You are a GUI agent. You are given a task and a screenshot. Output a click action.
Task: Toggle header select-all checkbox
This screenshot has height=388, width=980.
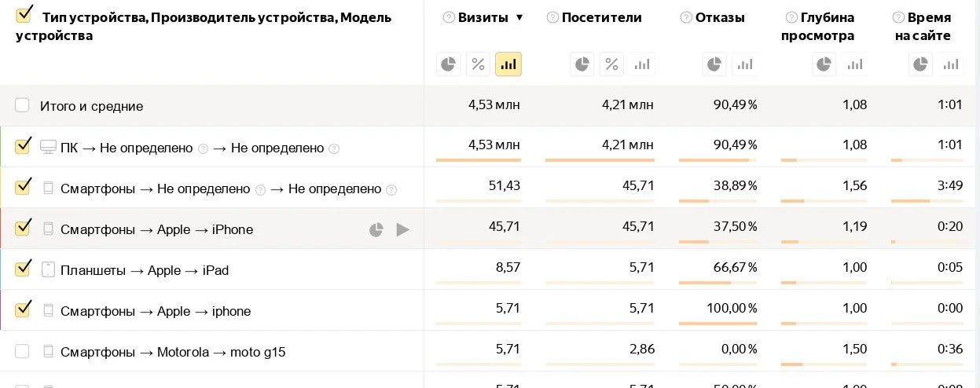click(x=24, y=13)
